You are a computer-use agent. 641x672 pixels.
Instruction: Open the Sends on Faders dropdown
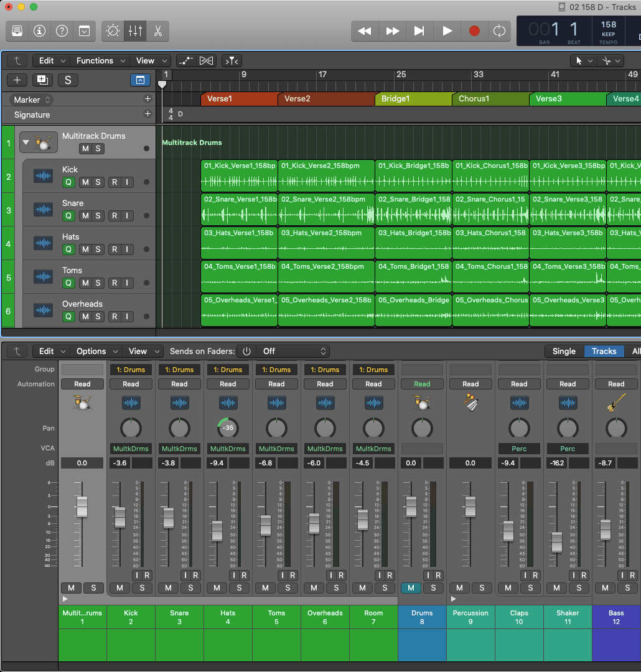click(x=292, y=351)
